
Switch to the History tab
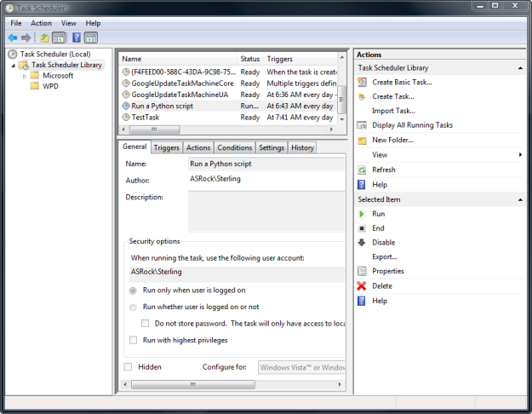coord(302,147)
